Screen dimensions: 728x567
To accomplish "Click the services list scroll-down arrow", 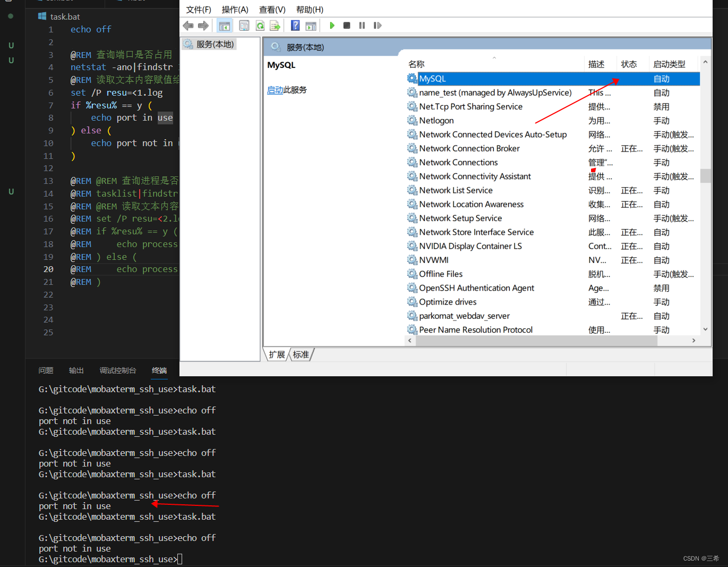I will (x=705, y=329).
